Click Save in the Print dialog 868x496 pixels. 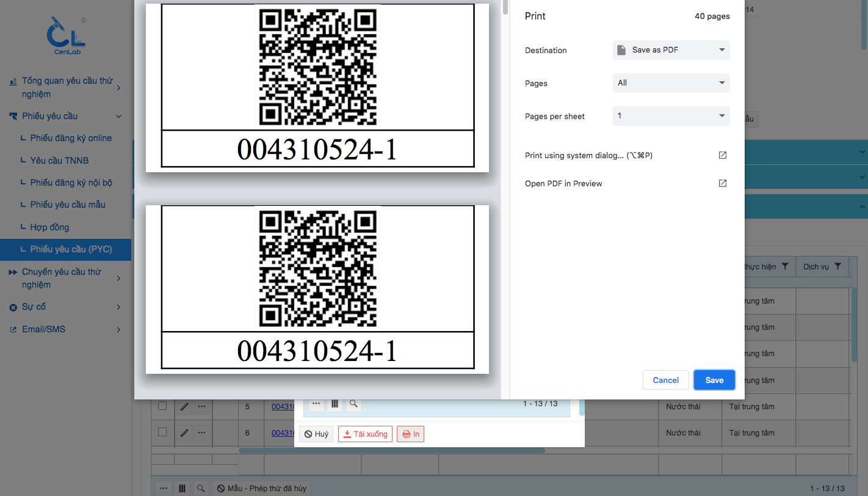pyautogui.click(x=714, y=380)
